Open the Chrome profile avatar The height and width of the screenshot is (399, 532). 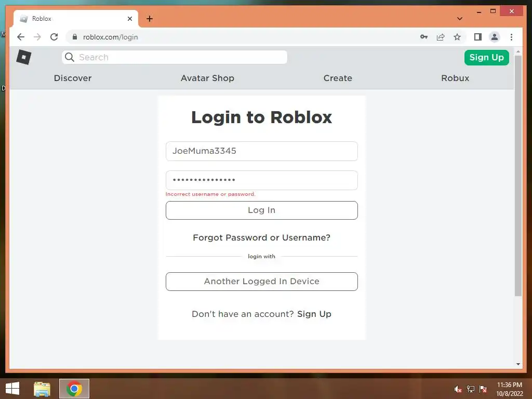(495, 37)
